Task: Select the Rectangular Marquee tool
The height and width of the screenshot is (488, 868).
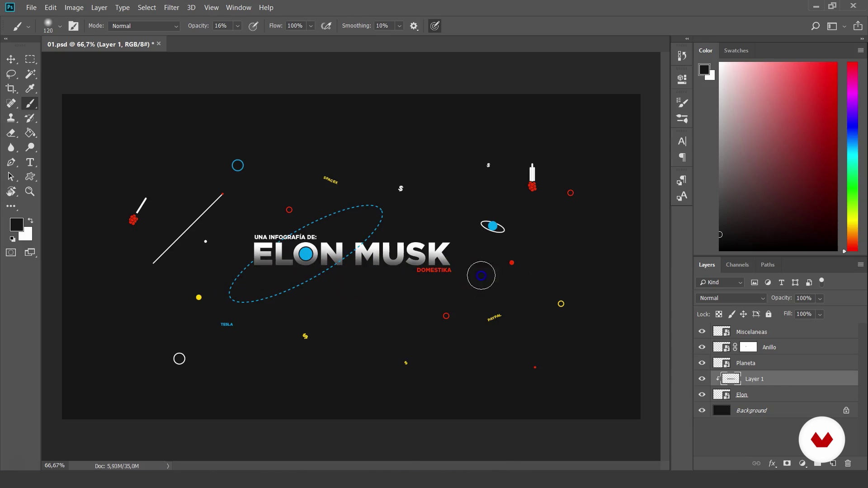Action: click(x=30, y=59)
